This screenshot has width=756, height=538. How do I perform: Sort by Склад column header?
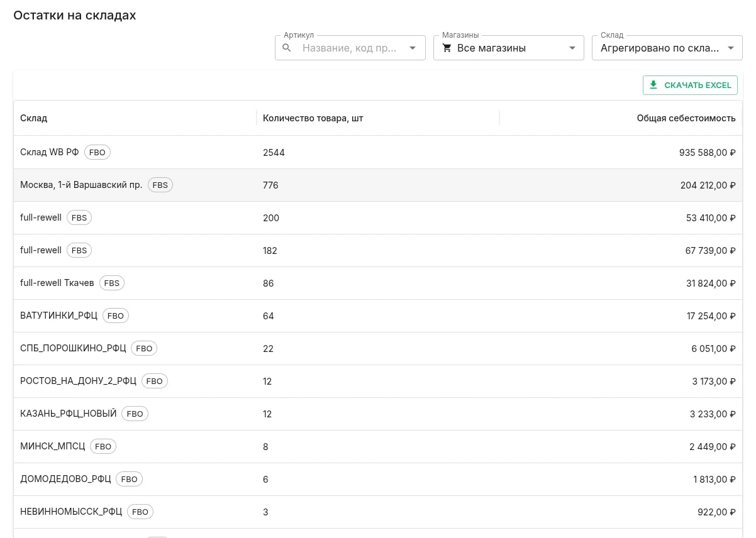pyautogui.click(x=34, y=118)
